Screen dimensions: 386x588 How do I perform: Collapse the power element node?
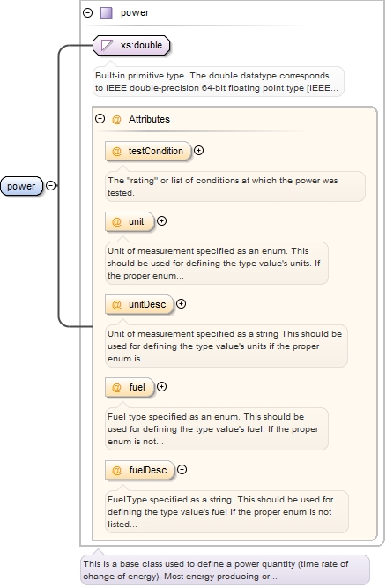(50, 186)
